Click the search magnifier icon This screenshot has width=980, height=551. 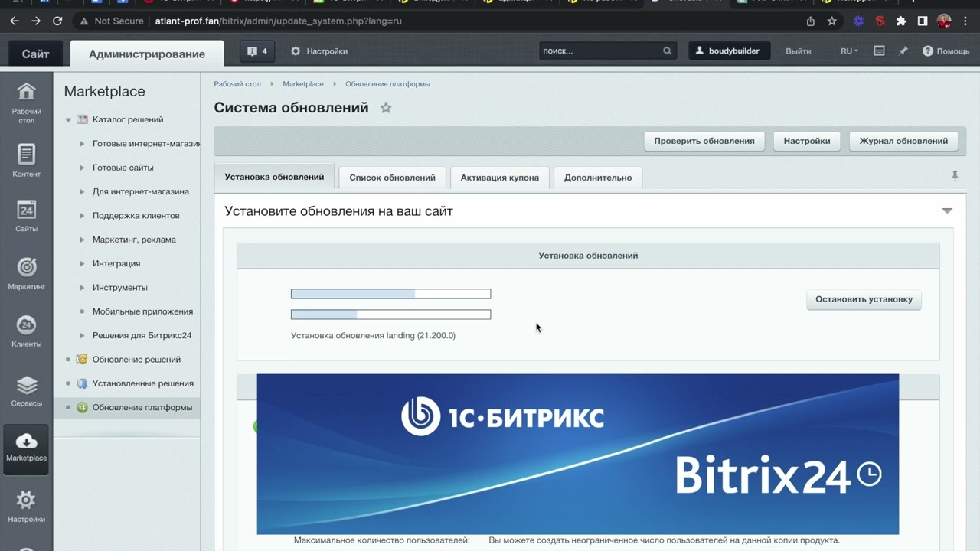(668, 51)
